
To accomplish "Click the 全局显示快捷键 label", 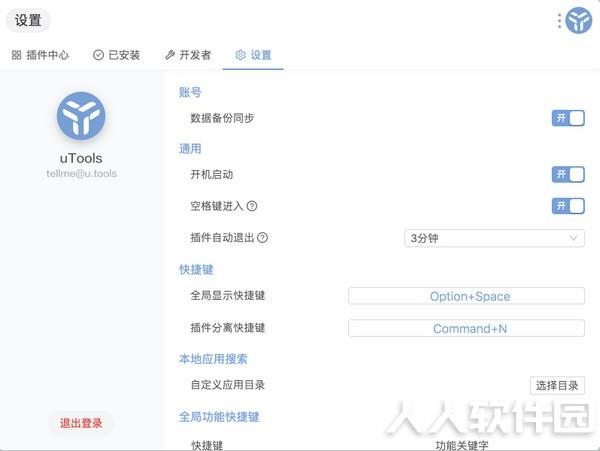I will (x=228, y=295).
